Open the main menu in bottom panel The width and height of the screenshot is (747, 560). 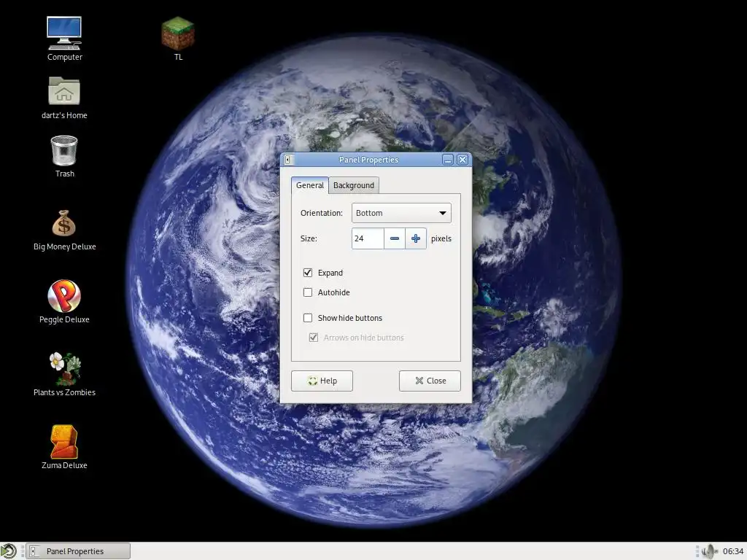coord(8,551)
